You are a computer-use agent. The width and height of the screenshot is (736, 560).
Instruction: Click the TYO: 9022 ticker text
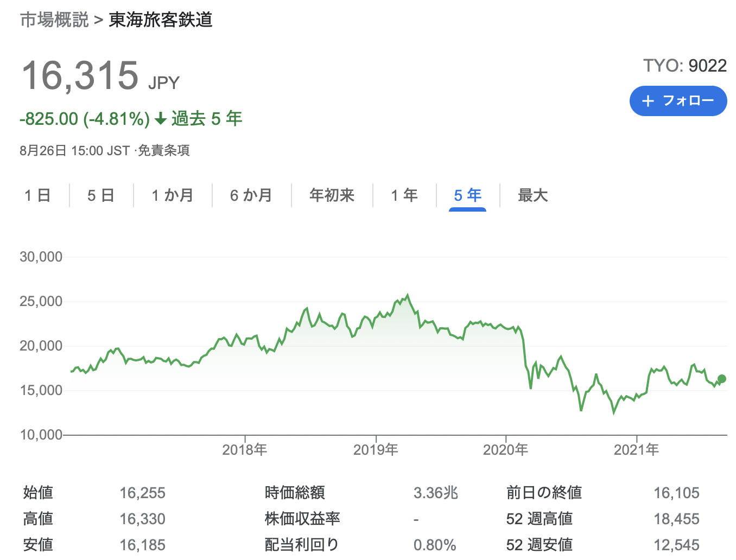(x=685, y=66)
